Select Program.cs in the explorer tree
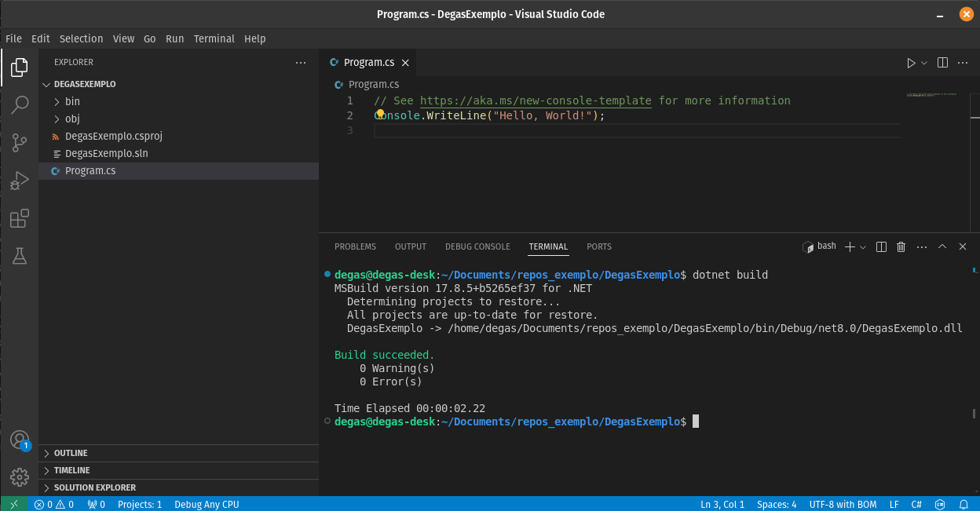980x511 pixels. (x=179, y=170)
